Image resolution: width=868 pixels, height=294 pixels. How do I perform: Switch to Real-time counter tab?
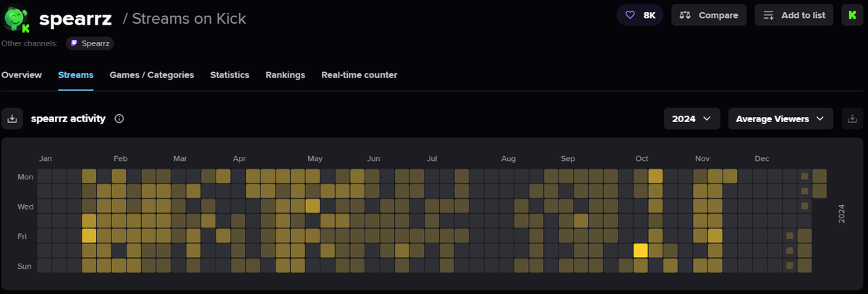pos(359,75)
